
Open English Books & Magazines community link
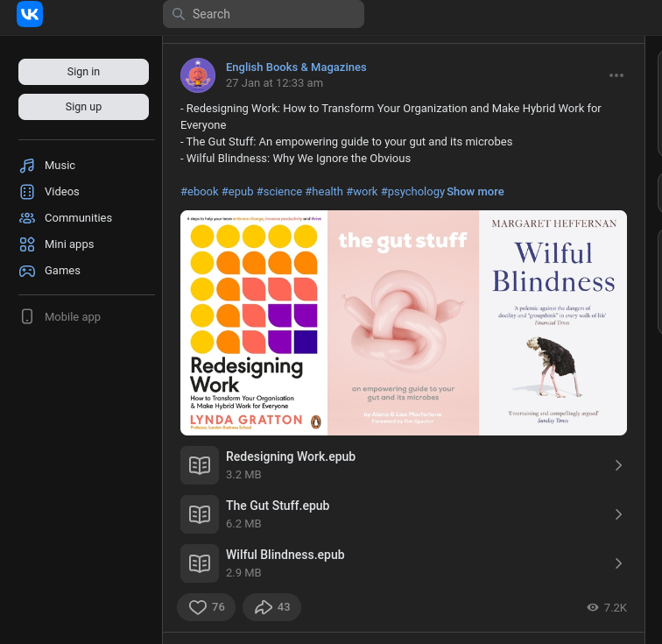click(x=296, y=67)
